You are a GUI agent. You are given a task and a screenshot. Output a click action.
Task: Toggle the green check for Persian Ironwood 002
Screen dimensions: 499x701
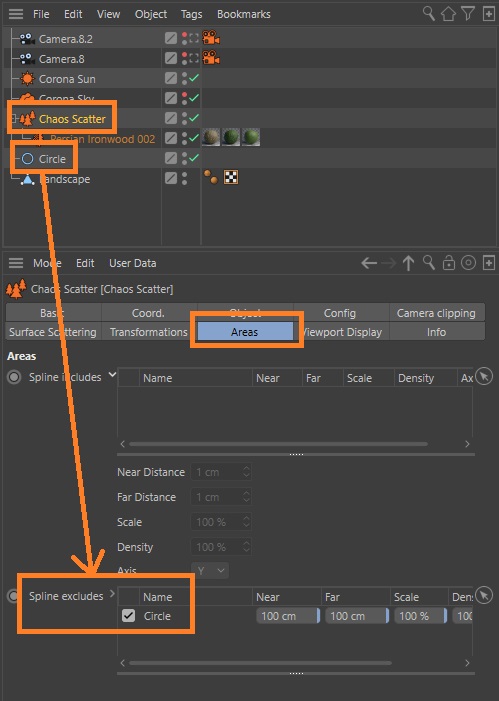[194, 138]
